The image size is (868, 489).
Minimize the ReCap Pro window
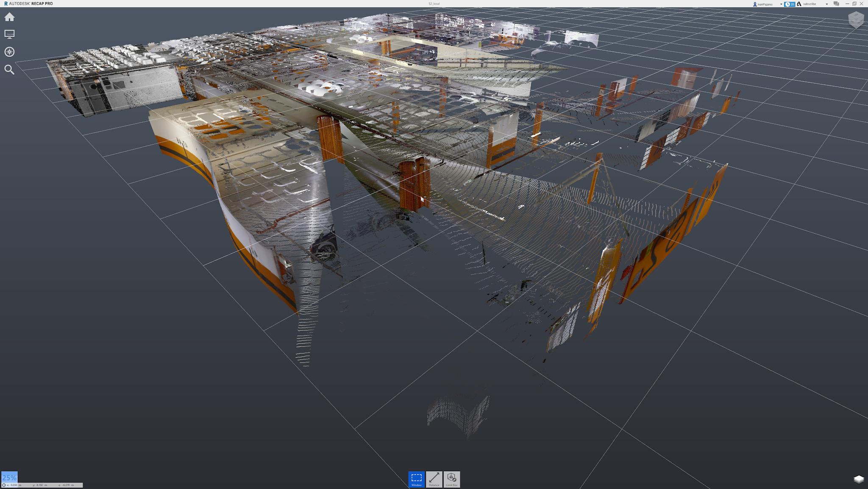tap(847, 4)
